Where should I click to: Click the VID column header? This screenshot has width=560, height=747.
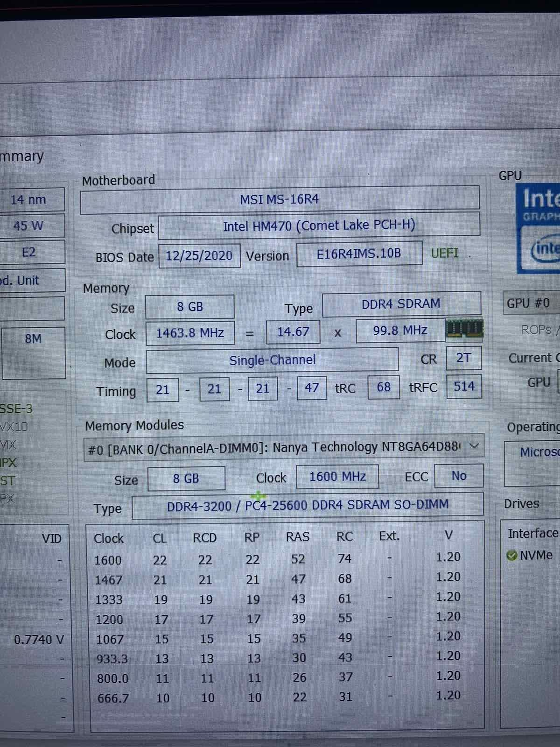[x=51, y=538]
